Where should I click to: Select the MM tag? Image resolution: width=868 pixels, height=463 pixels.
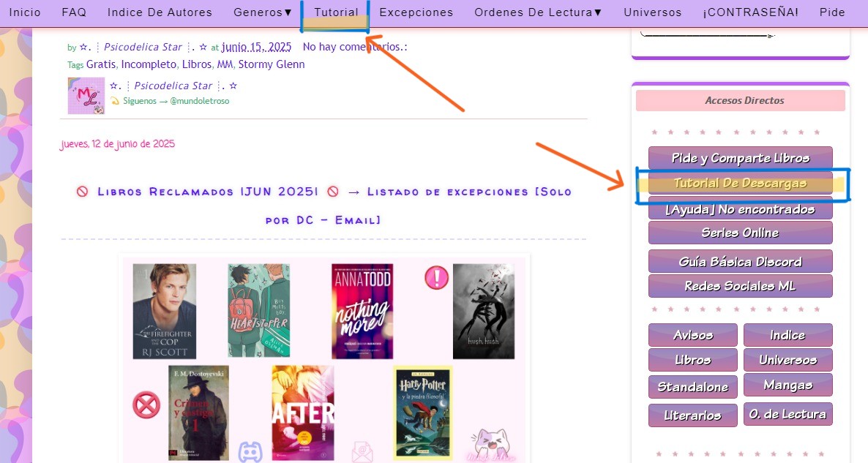pyautogui.click(x=225, y=64)
